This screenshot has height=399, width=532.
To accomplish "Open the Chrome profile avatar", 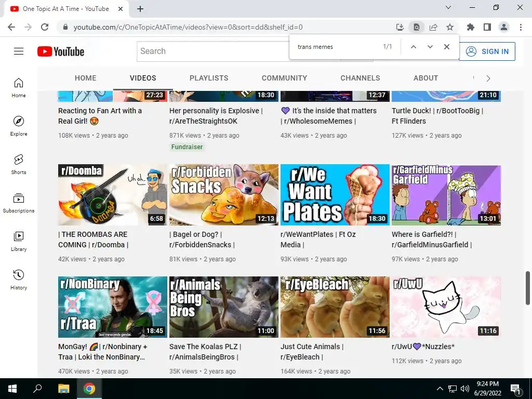I will pyautogui.click(x=504, y=27).
